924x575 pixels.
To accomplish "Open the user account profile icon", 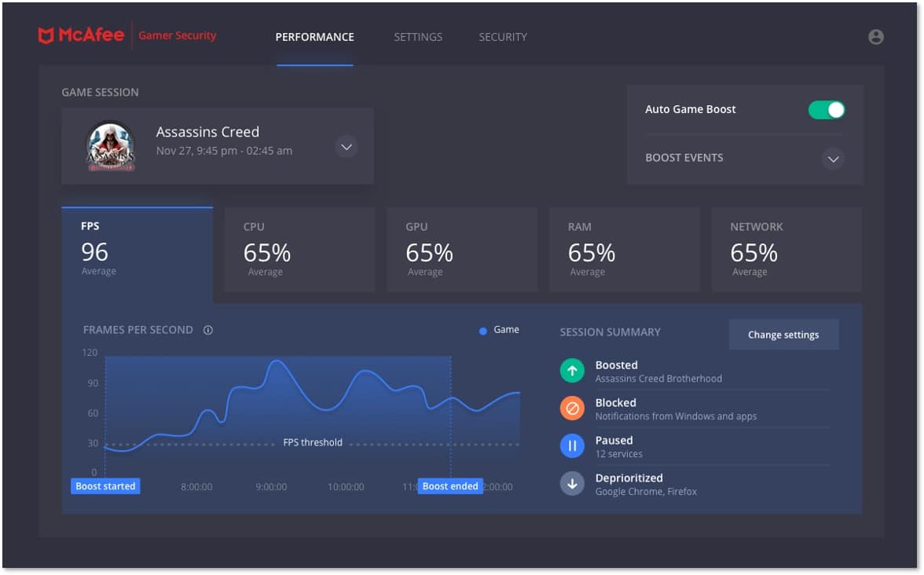I will (875, 36).
